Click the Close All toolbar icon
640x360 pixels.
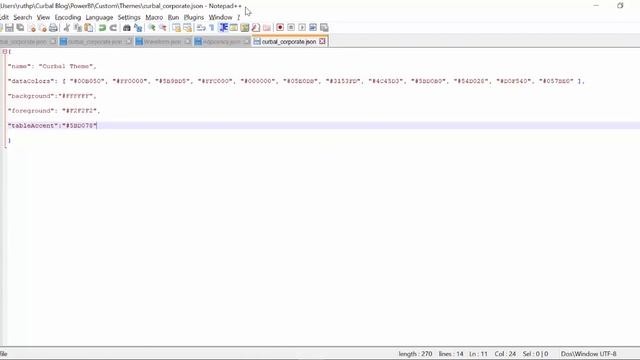[x=42, y=28]
